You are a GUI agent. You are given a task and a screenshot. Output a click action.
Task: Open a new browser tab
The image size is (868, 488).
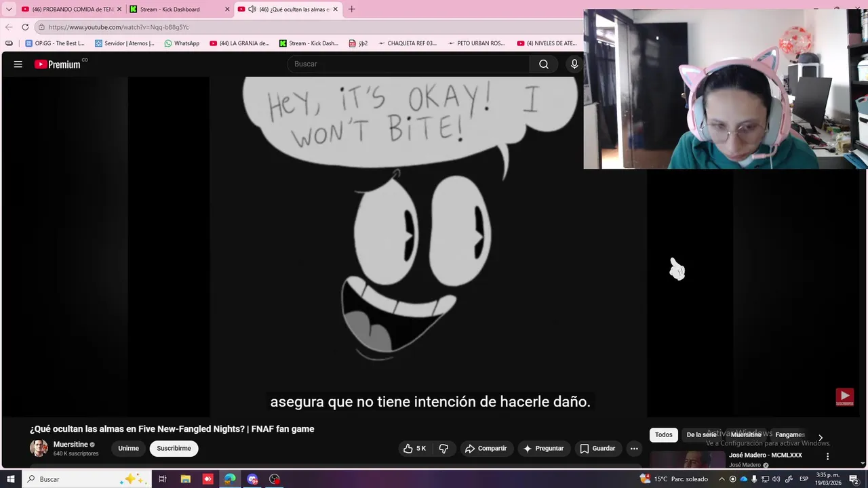click(x=351, y=9)
